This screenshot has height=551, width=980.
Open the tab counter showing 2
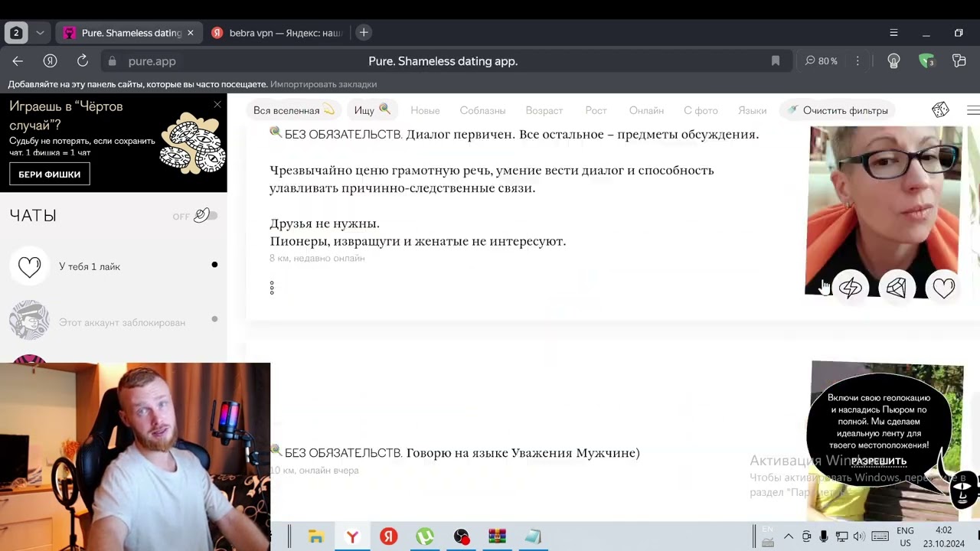coord(16,33)
